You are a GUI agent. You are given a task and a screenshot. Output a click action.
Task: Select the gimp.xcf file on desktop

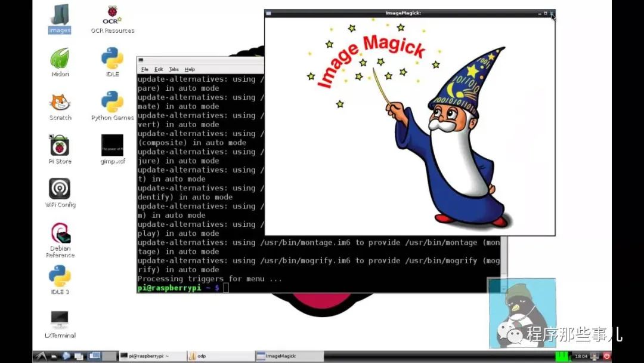[x=113, y=150]
